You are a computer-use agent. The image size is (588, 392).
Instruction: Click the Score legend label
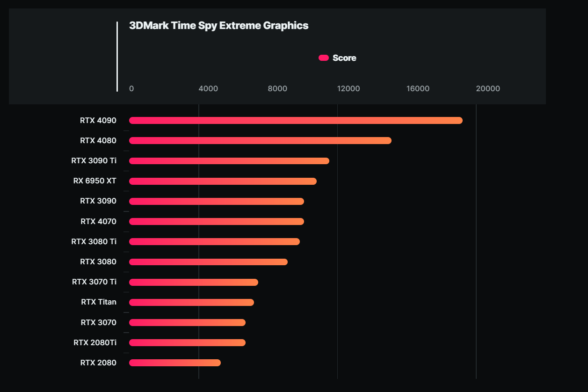click(344, 58)
